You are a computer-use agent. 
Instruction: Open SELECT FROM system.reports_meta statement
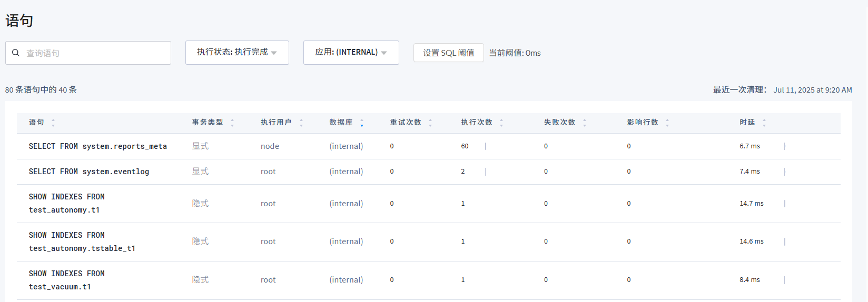[x=98, y=146]
